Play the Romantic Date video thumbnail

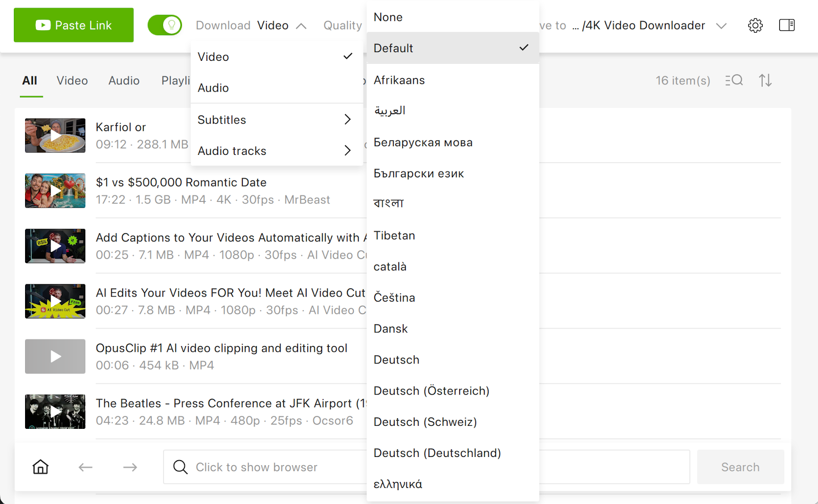(55, 191)
